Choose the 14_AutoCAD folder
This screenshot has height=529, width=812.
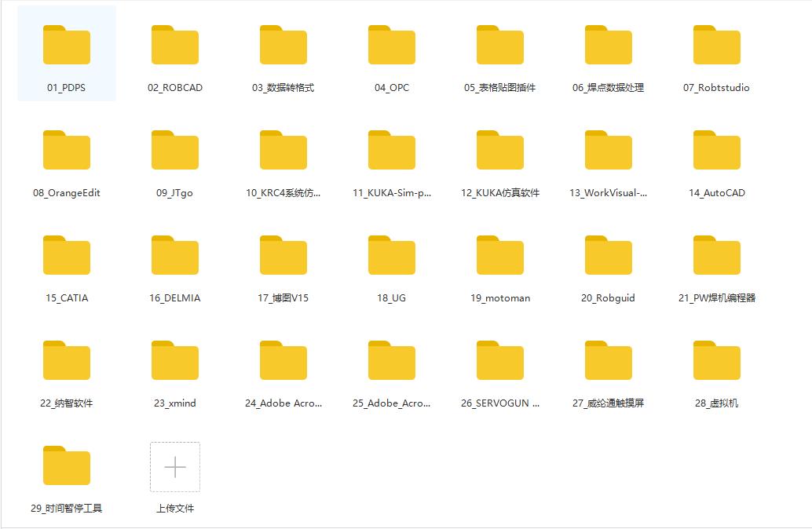pyautogui.click(x=716, y=151)
